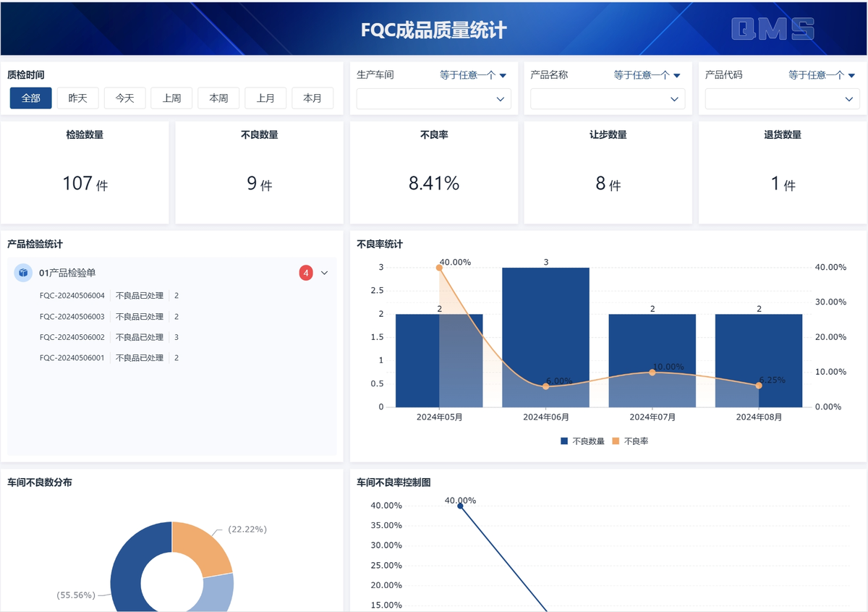Select the 全部 time filter
Image resolution: width=868 pixels, height=612 pixels.
(x=31, y=98)
